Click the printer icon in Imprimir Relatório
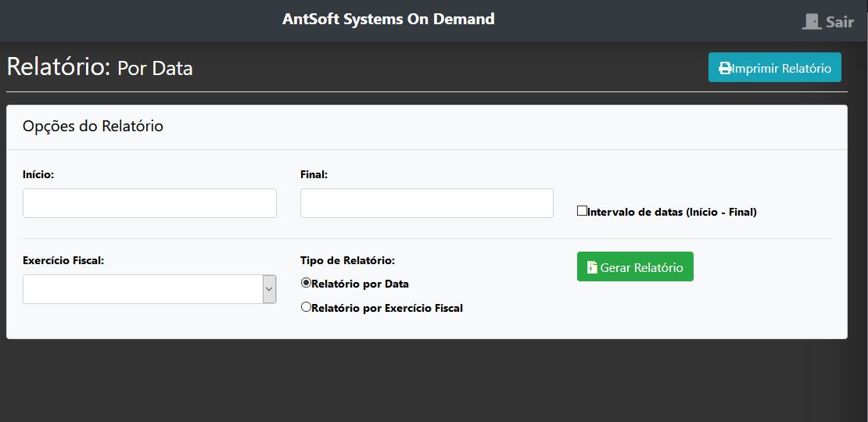 pyautogui.click(x=725, y=68)
